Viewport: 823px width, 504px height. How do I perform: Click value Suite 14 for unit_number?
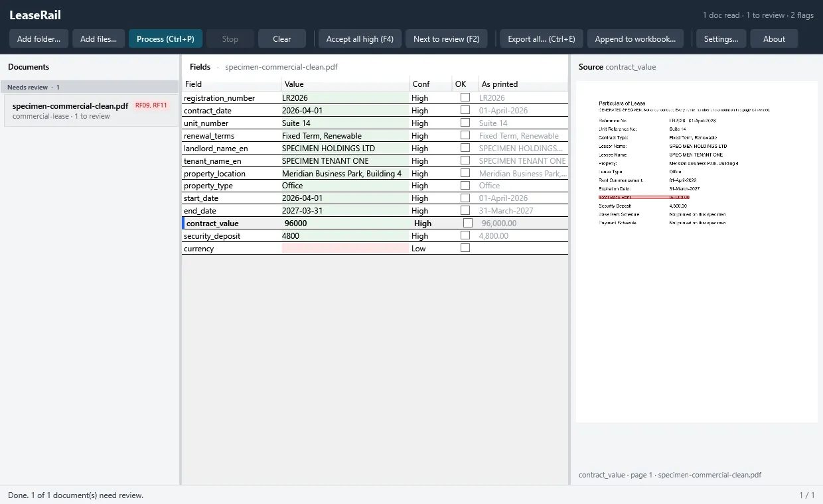[345, 123]
